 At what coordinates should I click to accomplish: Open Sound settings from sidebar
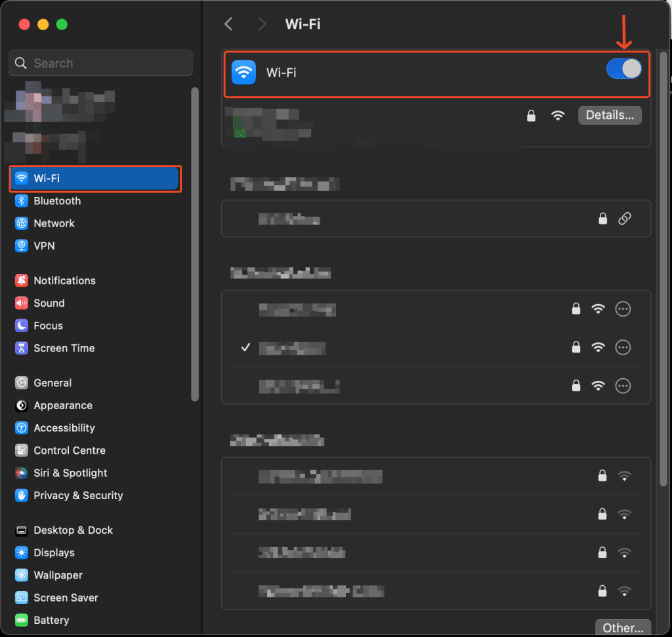pyautogui.click(x=49, y=303)
